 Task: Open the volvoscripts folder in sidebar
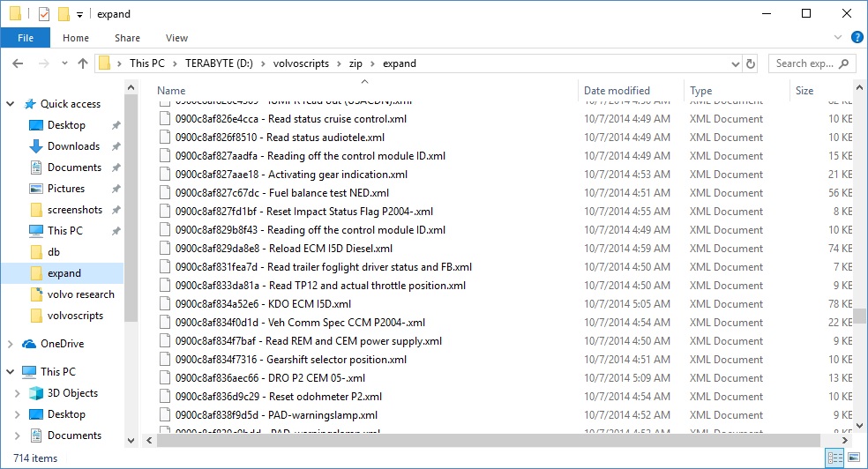coord(75,316)
